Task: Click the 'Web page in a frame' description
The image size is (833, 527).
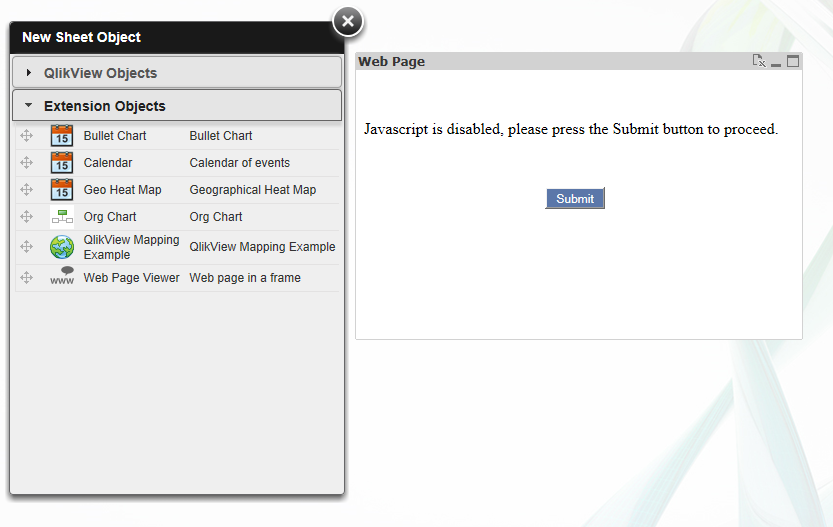Action: (245, 278)
